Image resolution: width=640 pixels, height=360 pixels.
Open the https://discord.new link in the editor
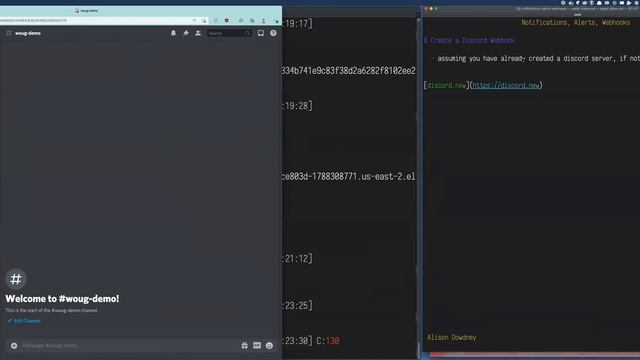click(x=506, y=85)
